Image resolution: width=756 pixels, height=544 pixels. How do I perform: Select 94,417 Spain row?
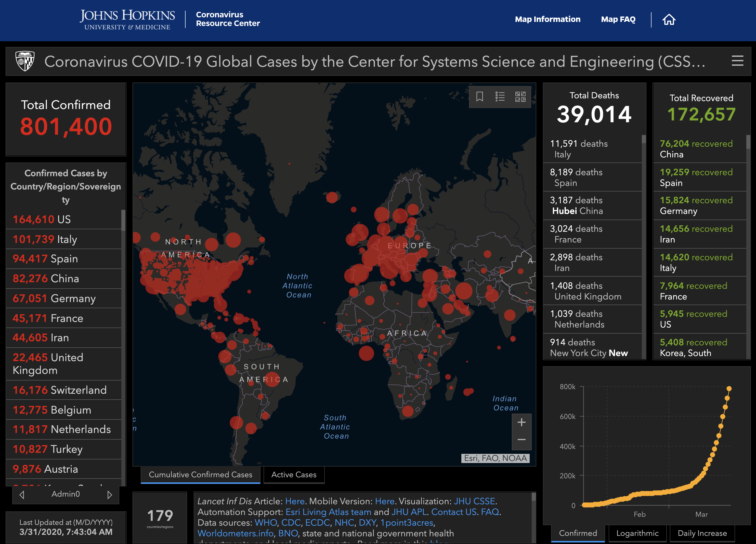[x=63, y=259]
